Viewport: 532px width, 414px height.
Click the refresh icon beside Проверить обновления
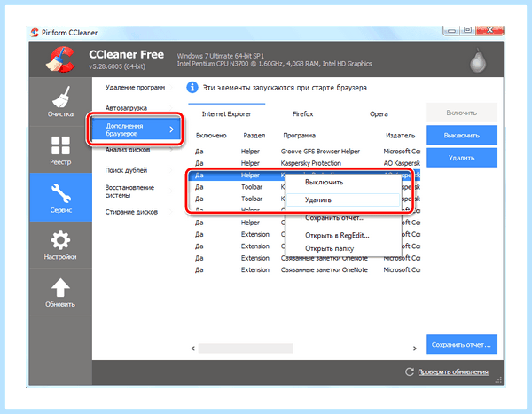(x=410, y=371)
